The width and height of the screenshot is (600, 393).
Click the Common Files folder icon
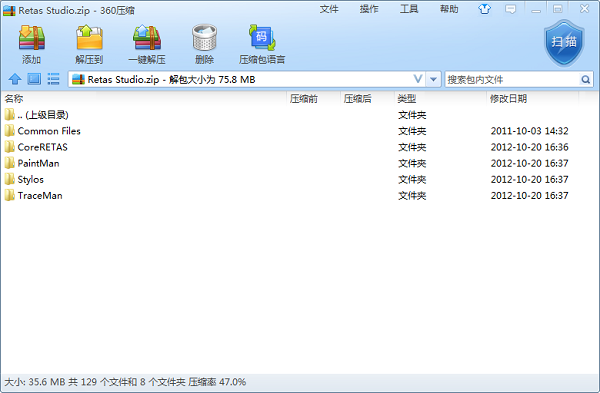10,131
